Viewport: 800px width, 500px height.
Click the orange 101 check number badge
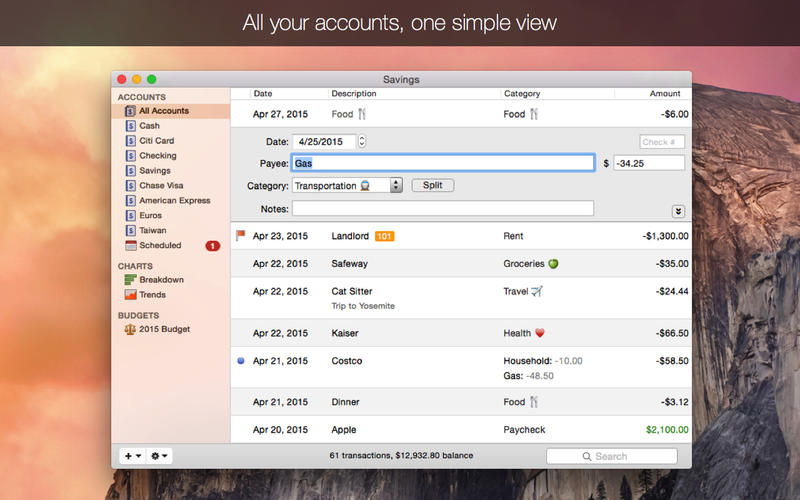[x=385, y=237]
